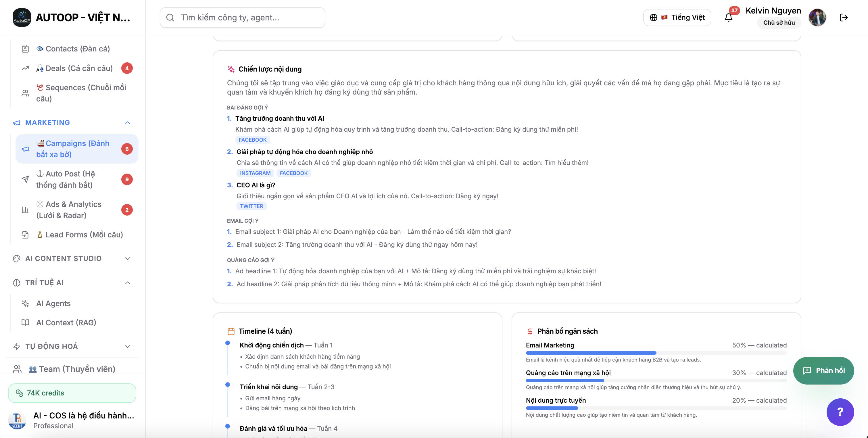Collapse the TRÍ TUỆ AI section
Image resolution: width=868 pixels, height=438 pixels.
[x=127, y=283]
